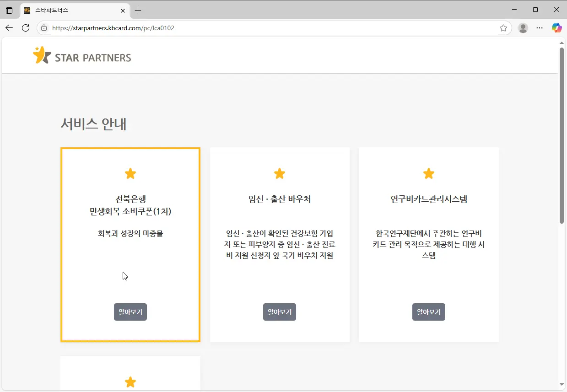The height and width of the screenshot is (392, 567).
Task: Launch Copilot from toolbar
Action: [556, 28]
